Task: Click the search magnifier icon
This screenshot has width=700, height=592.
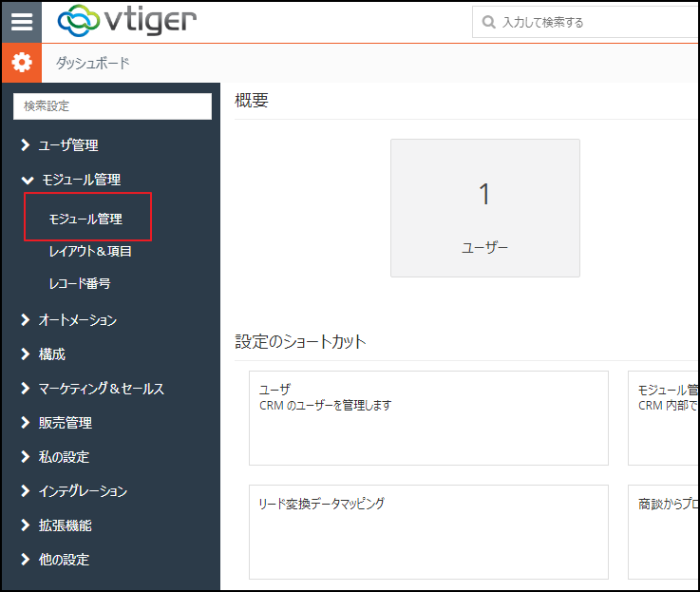Action: 488,22
